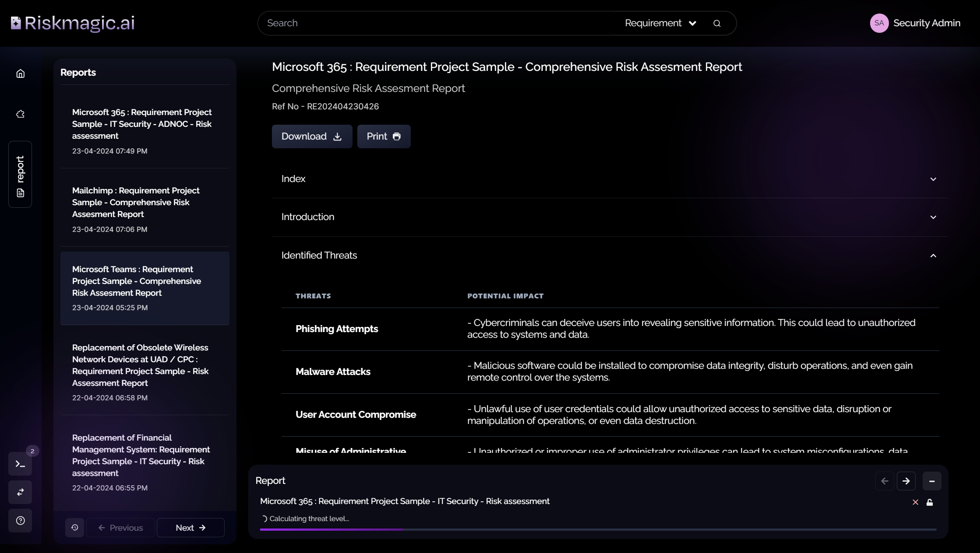Open Microsoft 365 IT Security ADNOC report
The width and height of the screenshot is (980, 553).
pos(145,131)
